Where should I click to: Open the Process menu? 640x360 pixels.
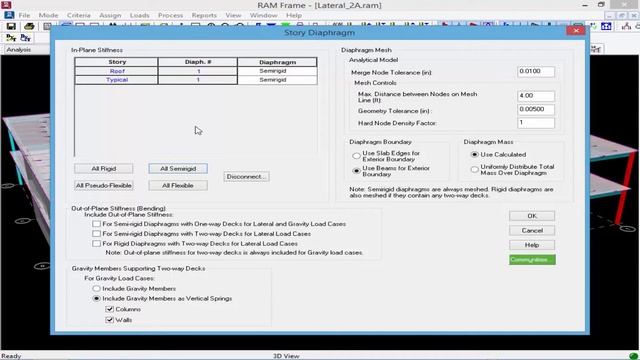[170, 15]
